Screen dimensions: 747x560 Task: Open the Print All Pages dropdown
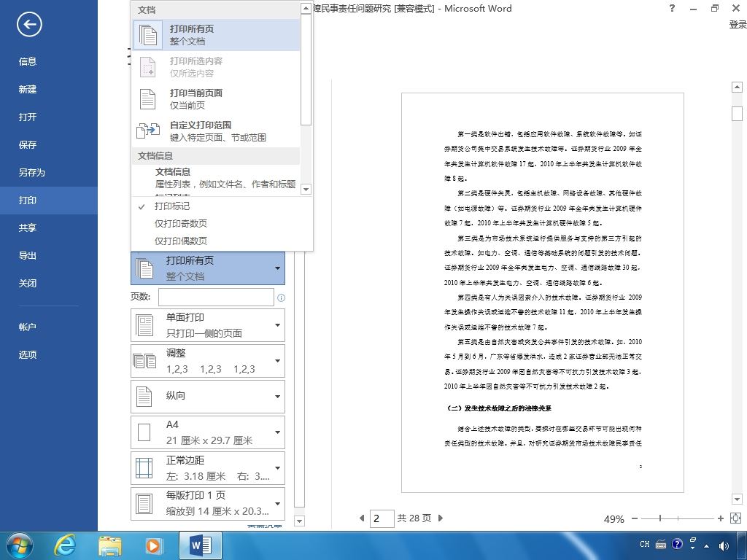(x=208, y=268)
